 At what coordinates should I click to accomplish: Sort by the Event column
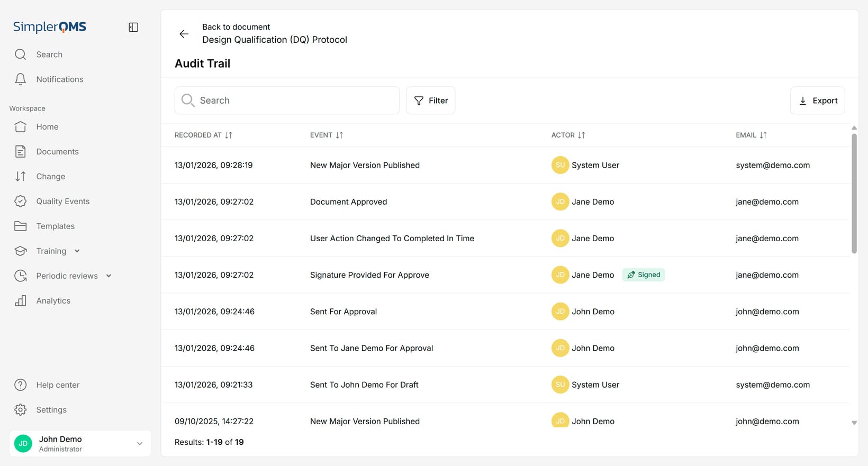coord(327,135)
